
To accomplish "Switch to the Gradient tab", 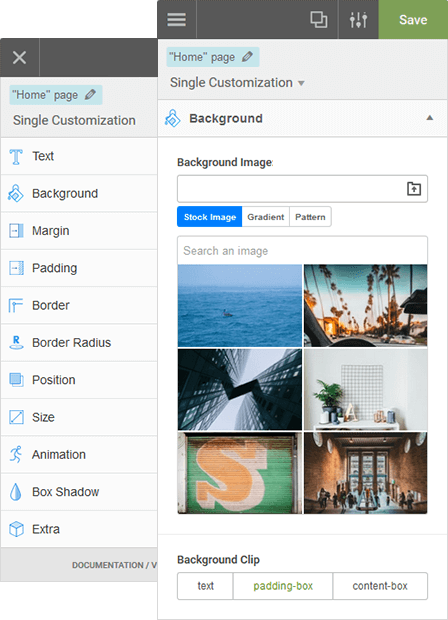I will pos(266,217).
